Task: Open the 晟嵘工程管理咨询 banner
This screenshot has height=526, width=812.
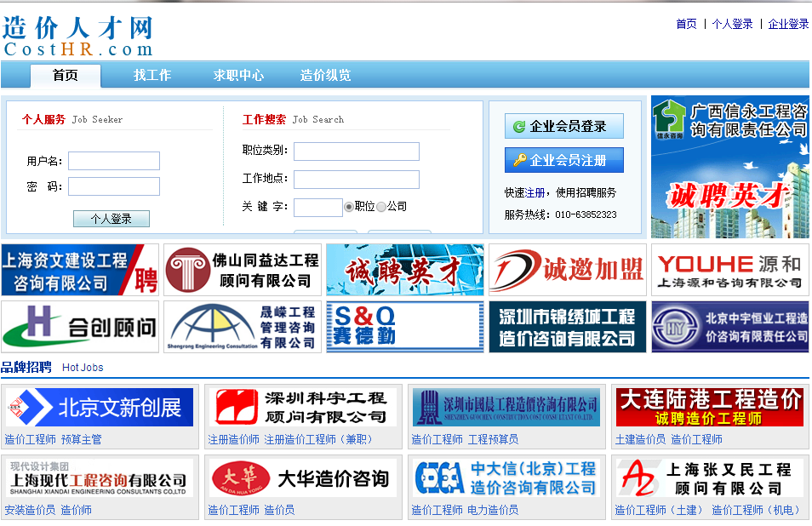Action: [x=243, y=327]
